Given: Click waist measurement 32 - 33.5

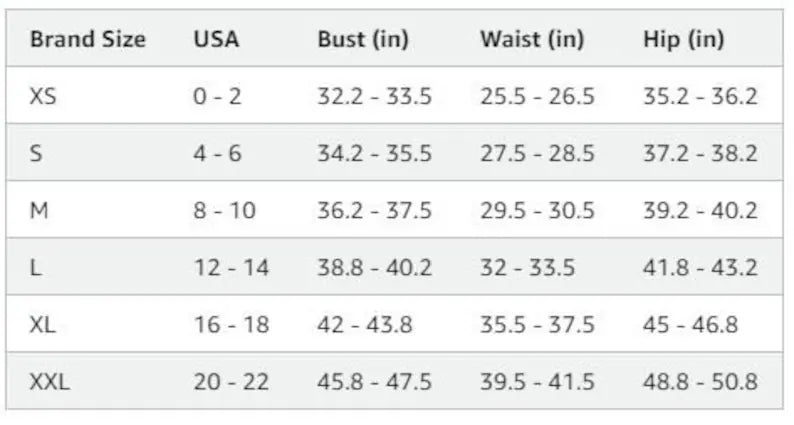Looking at the screenshot, I should pos(527,268).
